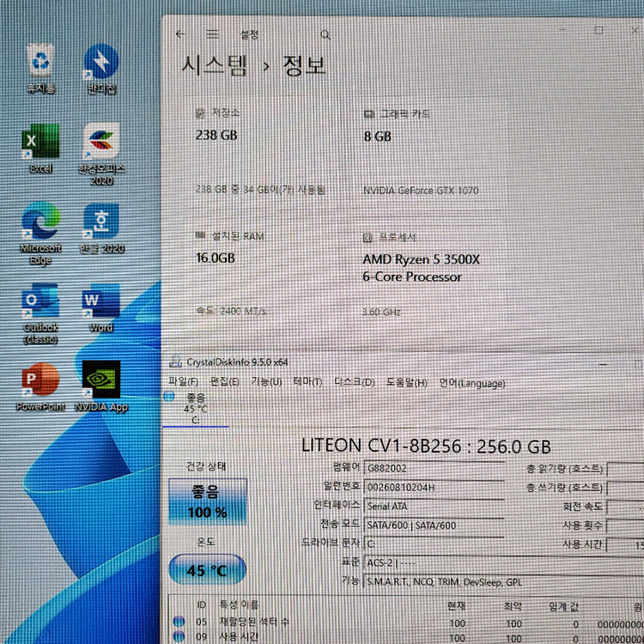
Task: Open the 편집(E) menu in CrystalDiskInfo
Action: pyautogui.click(x=225, y=381)
